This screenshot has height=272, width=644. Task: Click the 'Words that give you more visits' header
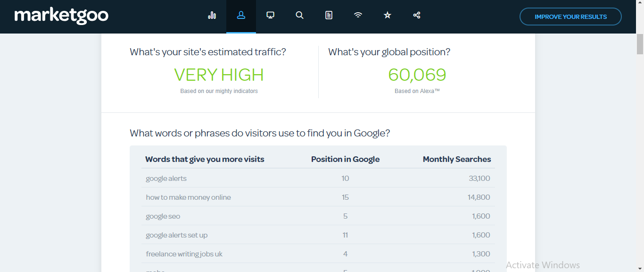tap(205, 159)
